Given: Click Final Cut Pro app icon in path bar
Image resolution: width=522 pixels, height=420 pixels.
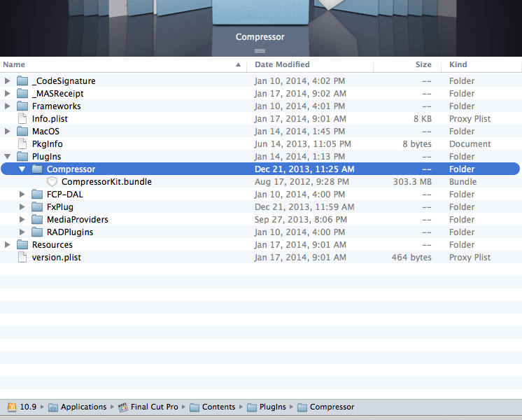Looking at the screenshot, I should 123,407.
